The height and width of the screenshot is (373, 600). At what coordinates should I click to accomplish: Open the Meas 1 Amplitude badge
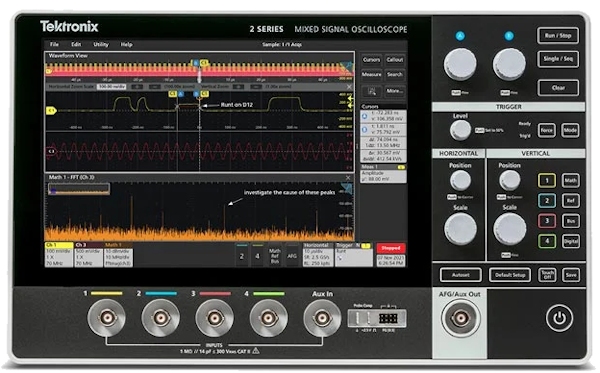[383, 173]
